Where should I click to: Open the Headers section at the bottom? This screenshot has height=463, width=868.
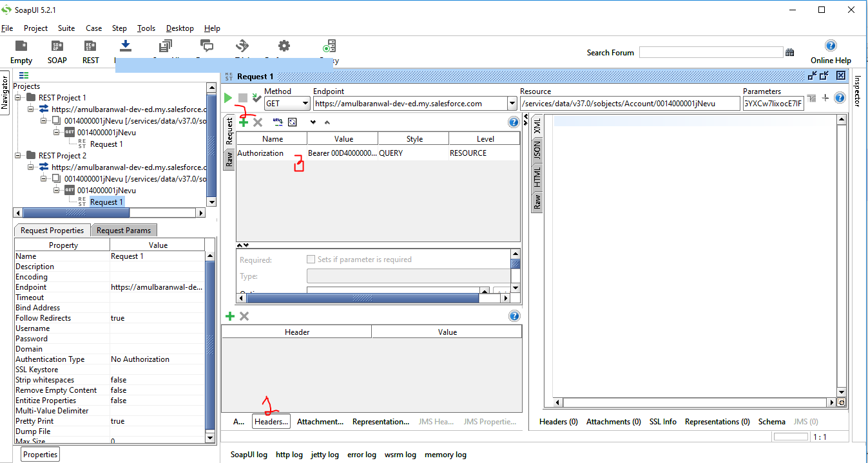(271, 422)
